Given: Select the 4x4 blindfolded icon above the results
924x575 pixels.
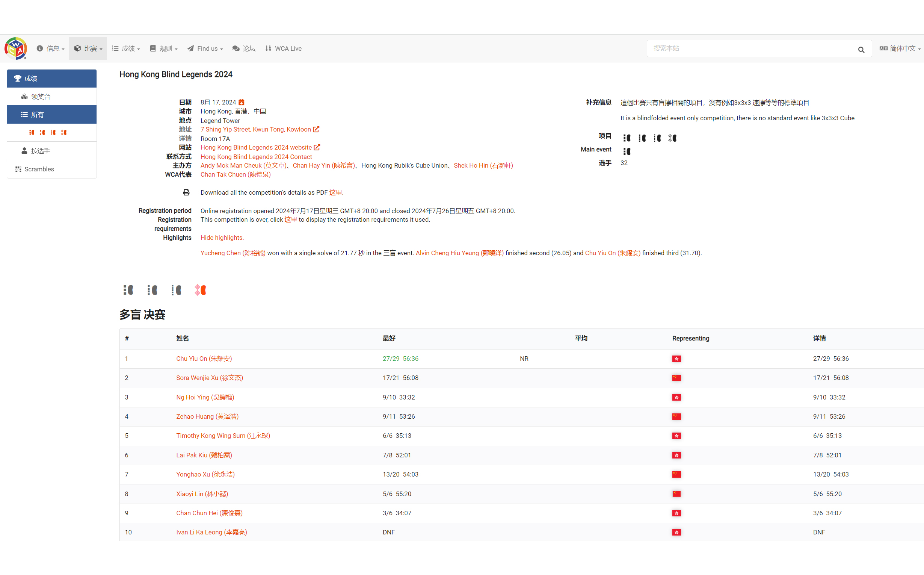Looking at the screenshot, I should pyautogui.click(x=152, y=290).
